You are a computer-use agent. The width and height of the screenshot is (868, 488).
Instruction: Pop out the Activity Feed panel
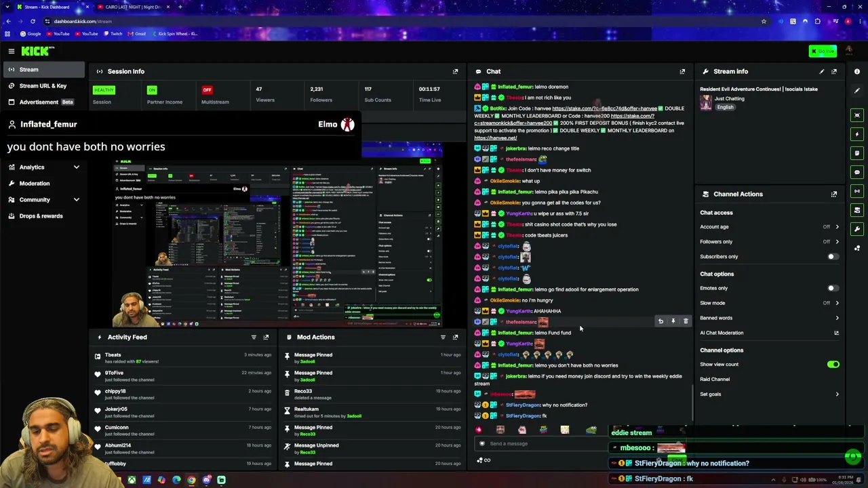tap(266, 337)
